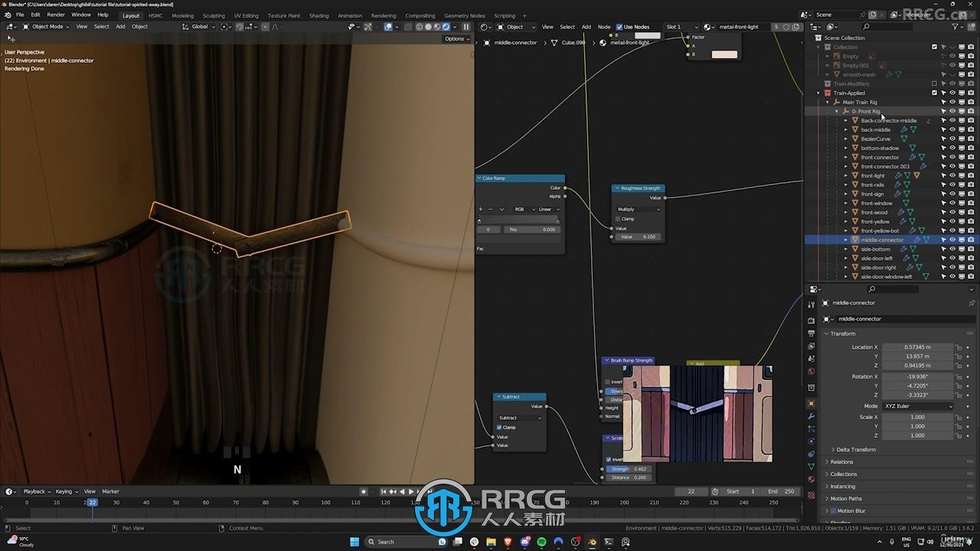Open the Material properties tab icon
980x551 pixels.
pos(812,481)
